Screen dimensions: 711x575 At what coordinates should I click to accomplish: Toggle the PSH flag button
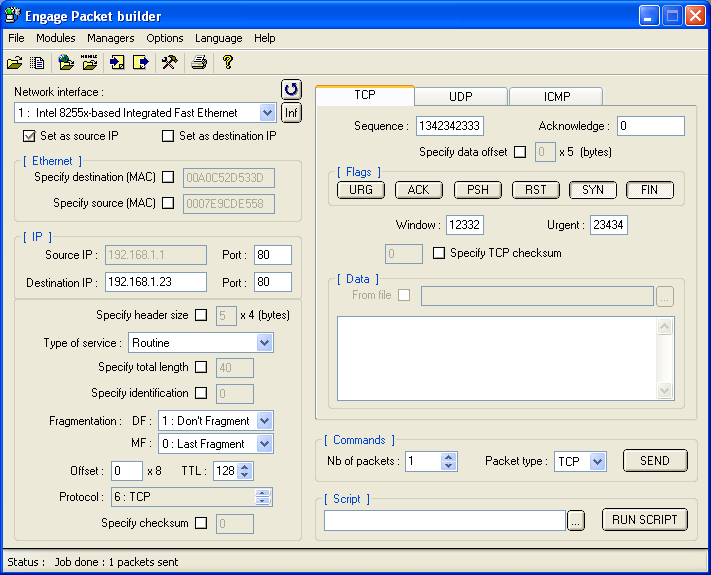pos(478,190)
